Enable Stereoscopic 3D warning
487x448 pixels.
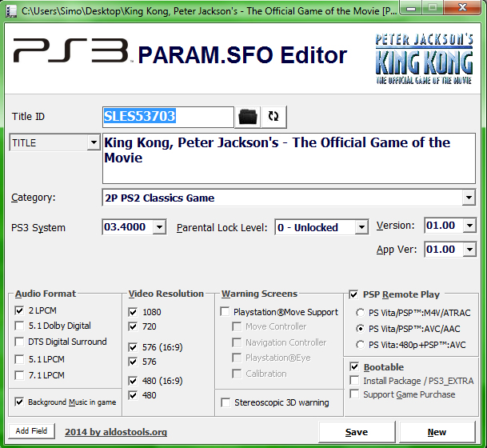226,402
